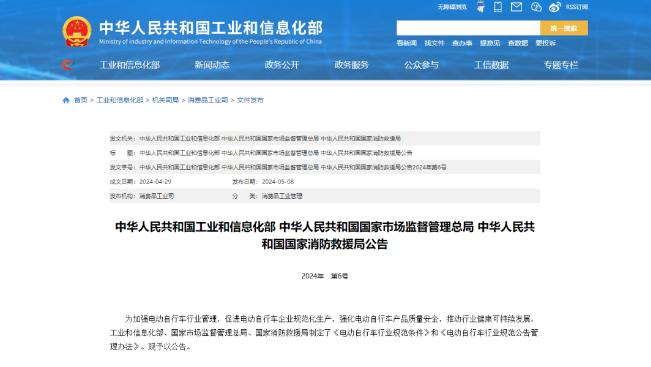Go to 工信数据 navigation item

(x=492, y=65)
